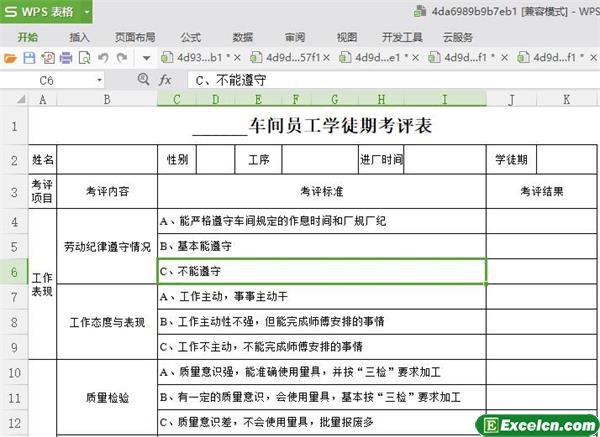Expand the WPS 表格 button dropdown arrow

(x=87, y=12)
